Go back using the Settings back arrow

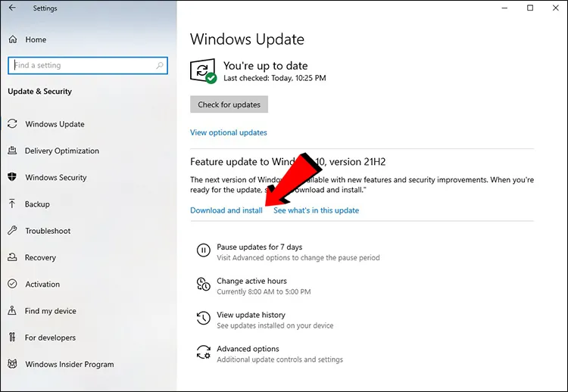click(x=12, y=8)
